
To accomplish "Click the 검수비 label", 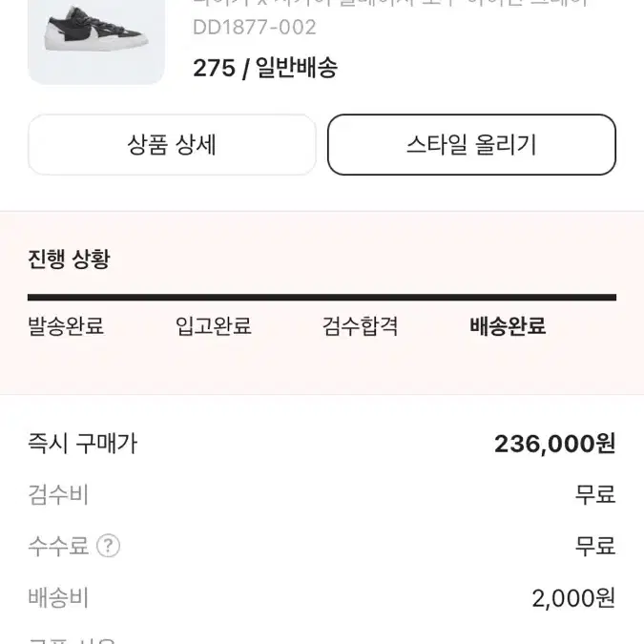I will tap(58, 494).
